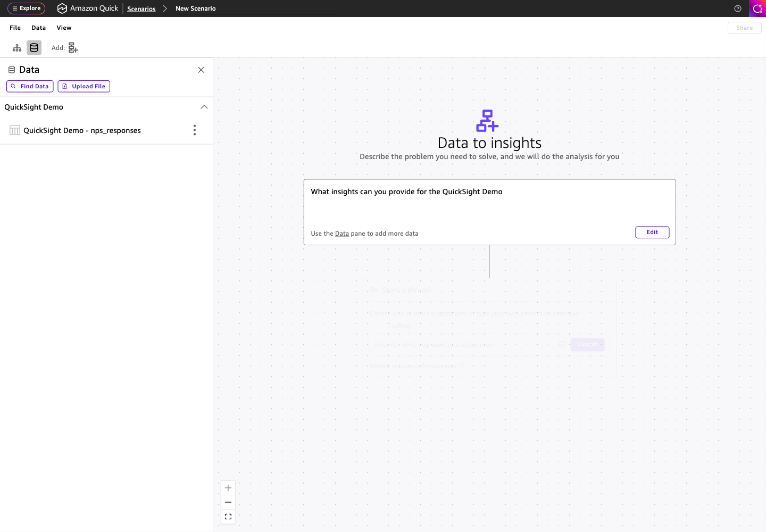
Task: Click the nps_responses table icon
Action: [15, 130]
